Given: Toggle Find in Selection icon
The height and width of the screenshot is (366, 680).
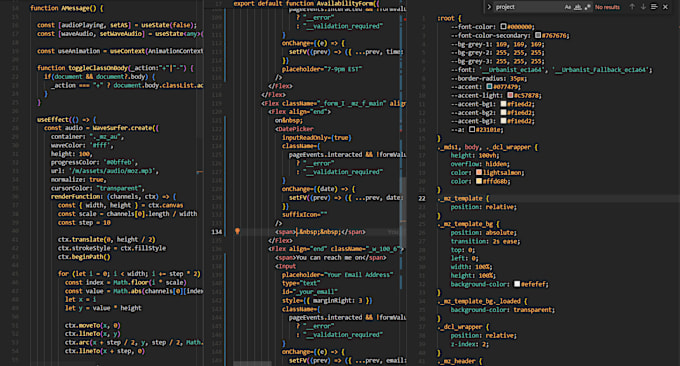Looking at the screenshot, I should click(654, 7).
